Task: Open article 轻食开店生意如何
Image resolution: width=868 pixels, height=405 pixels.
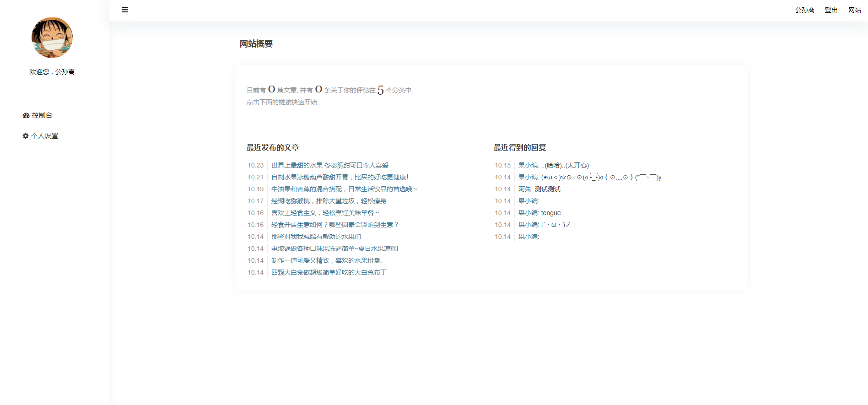Action: (x=335, y=225)
